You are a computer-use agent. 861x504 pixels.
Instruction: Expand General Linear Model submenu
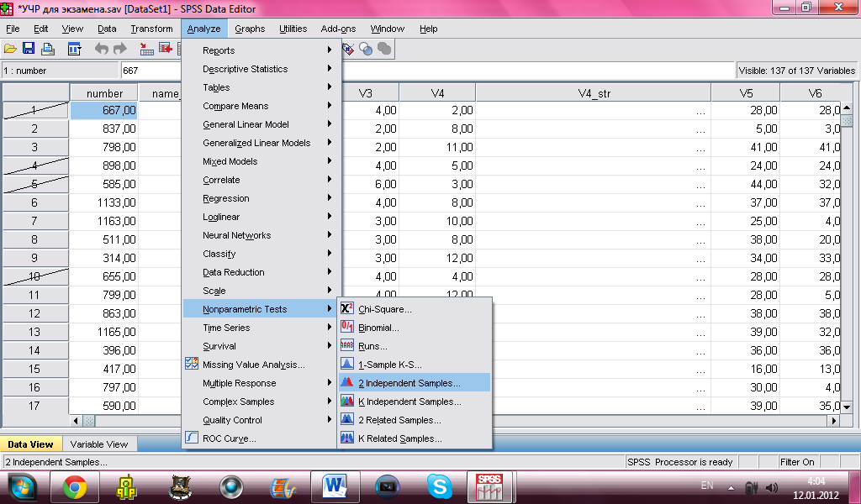(259, 124)
